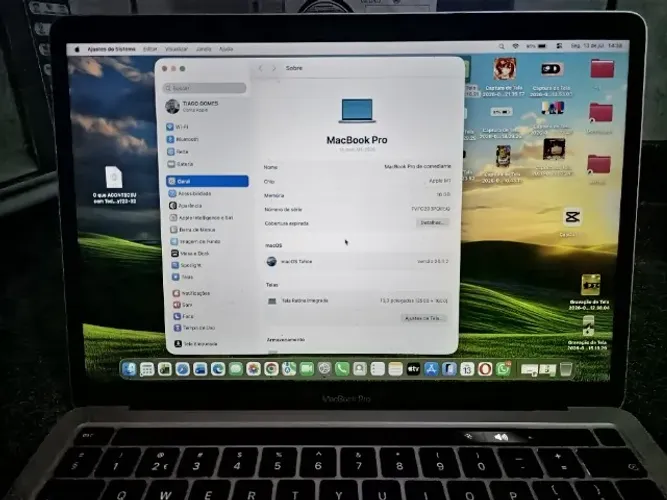Image resolution: width=667 pixels, height=500 pixels.
Task: Click the date and time in menu bar
Action: (596, 46)
